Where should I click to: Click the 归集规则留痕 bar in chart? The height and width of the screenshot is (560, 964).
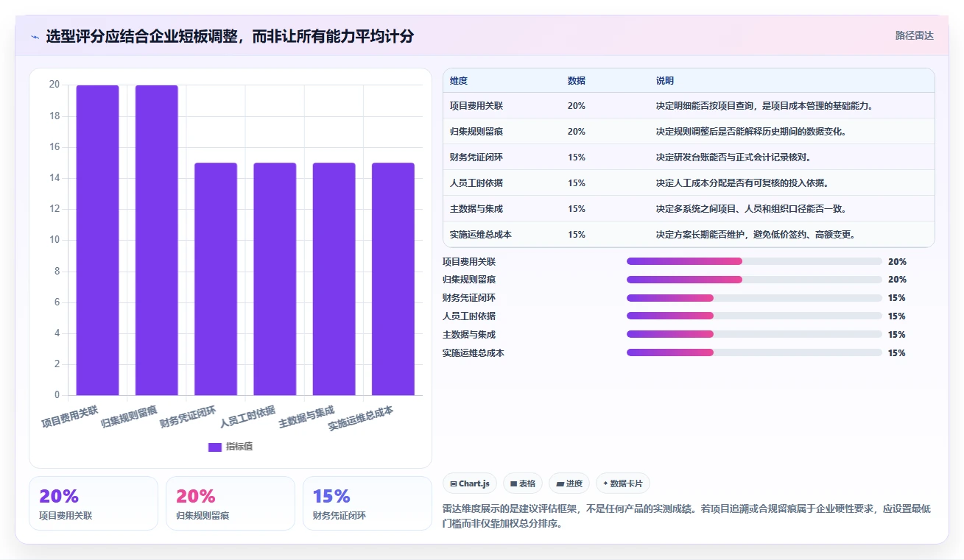tap(157, 240)
